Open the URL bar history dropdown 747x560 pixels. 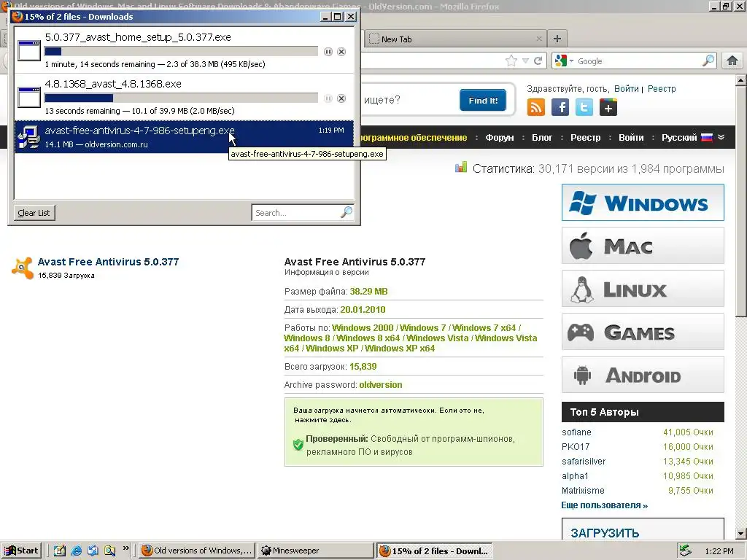pyautogui.click(x=525, y=61)
